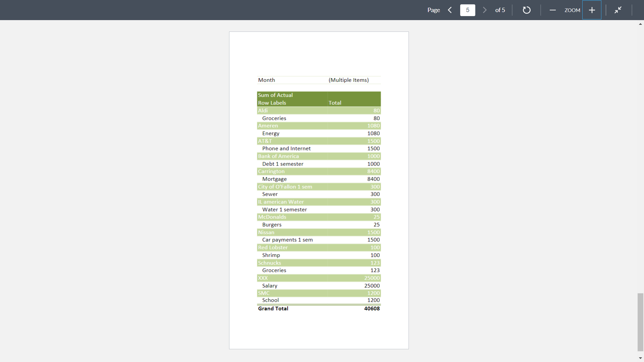Image resolution: width=644 pixels, height=362 pixels.
Task: Click the scrollbar up arrow
Action: click(x=640, y=24)
